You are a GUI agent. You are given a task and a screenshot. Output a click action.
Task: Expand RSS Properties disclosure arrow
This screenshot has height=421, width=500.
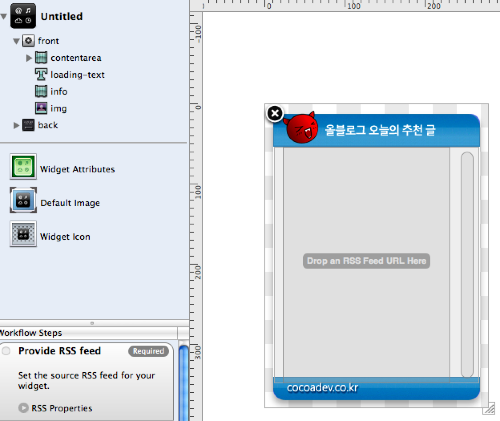(x=23, y=408)
